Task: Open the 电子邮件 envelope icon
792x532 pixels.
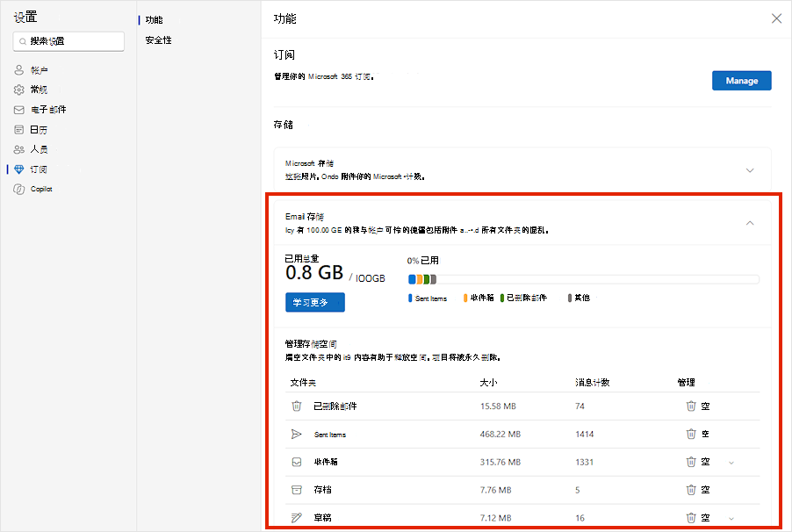Action: click(x=18, y=110)
